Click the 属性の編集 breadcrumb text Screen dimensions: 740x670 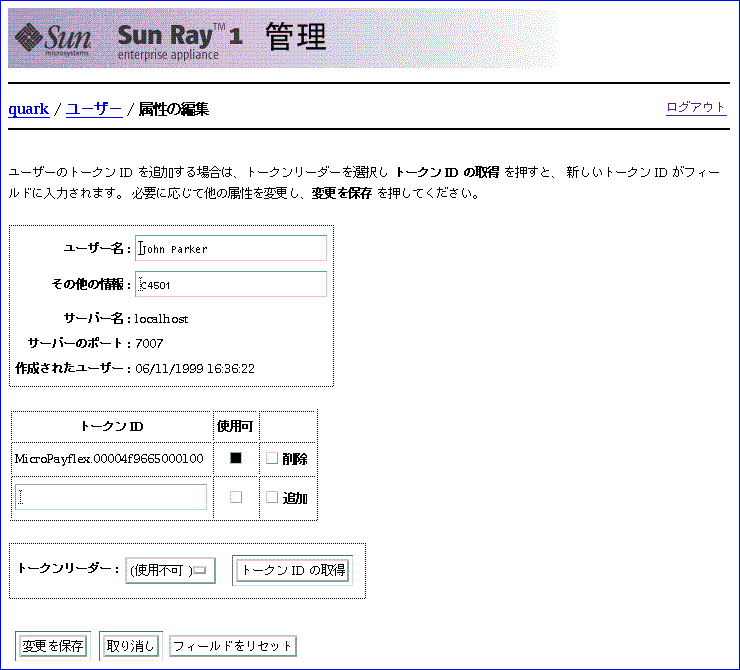174,109
